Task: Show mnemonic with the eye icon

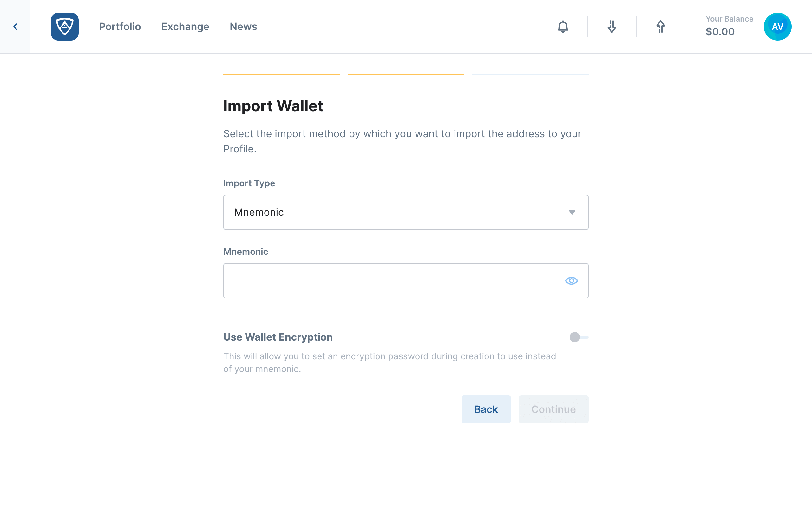Action: coord(572,281)
